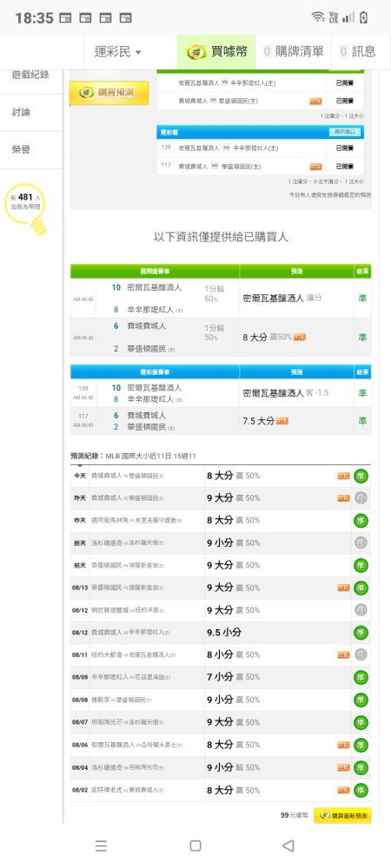Image resolution: width=391 pixels, height=868 pixels.
Task: Click the orange badge in the 08/02 row
Action: coord(343,790)
